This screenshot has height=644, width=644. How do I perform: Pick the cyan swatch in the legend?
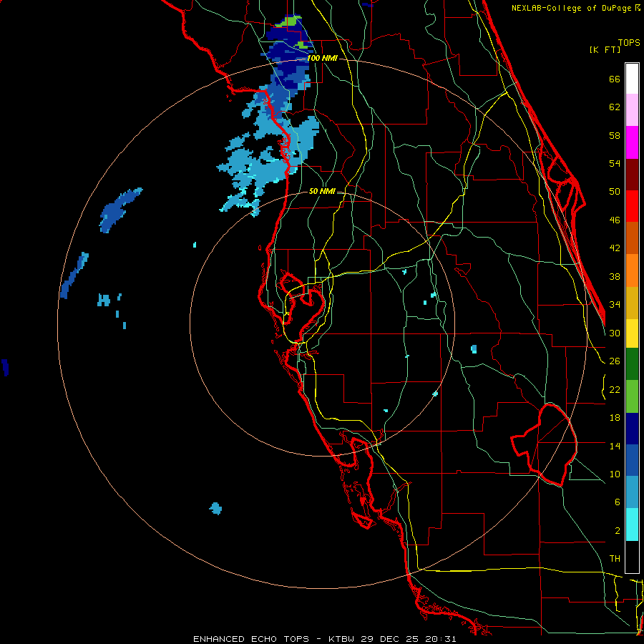(632, 525)
